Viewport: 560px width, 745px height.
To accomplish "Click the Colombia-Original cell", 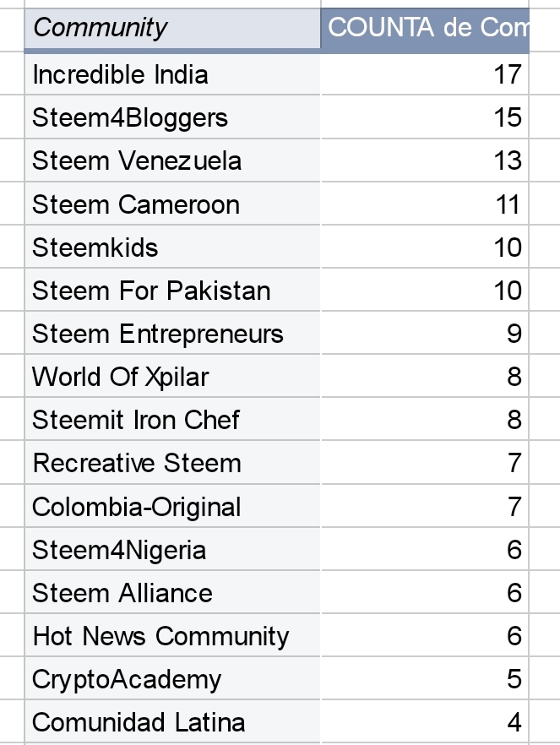I will (172, 505).
